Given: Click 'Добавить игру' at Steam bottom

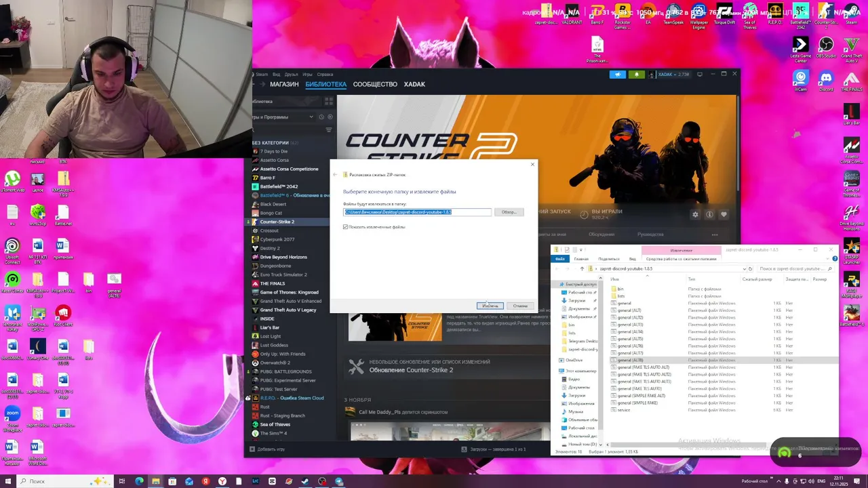Looking at the screenshot, I should tap(267, 449).
